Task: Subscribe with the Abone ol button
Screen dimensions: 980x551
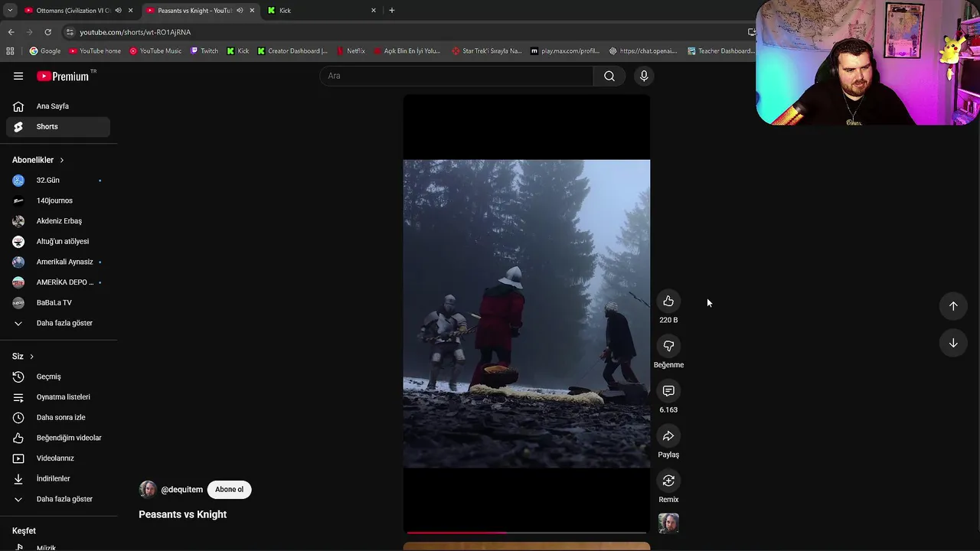Action: [x=229, y=490]
